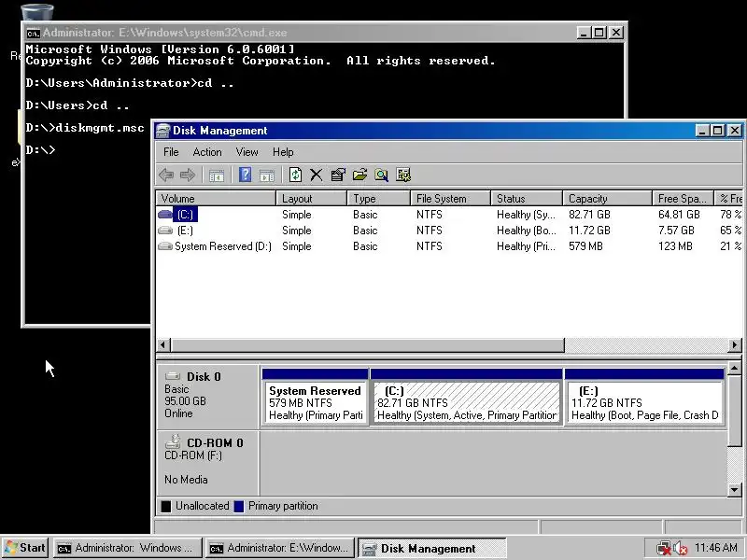Viewport: 747px width, 560px height.
Task: Click the (C:) volume drive icon
Action: 165,215
